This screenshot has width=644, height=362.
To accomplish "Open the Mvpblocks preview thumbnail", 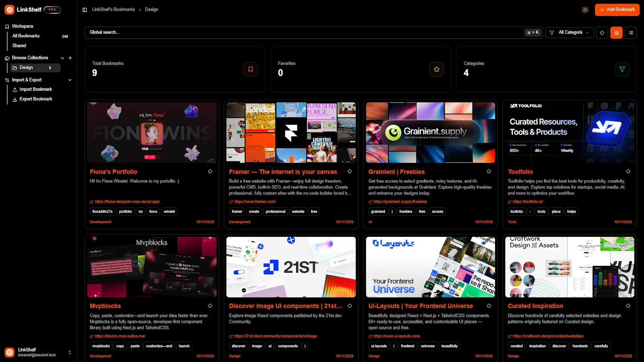I will pyautogui.click(x=152, y=267).
